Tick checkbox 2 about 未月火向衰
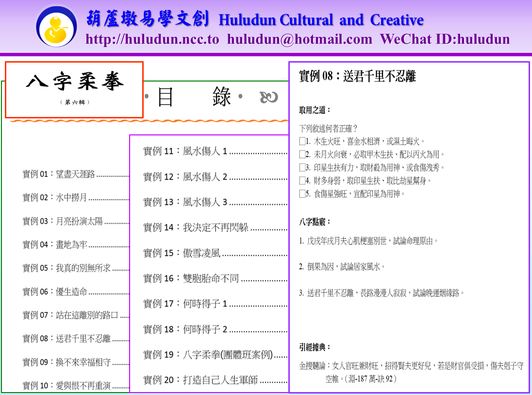The height and width of the screenshot is (395, 532). (302, 155)
